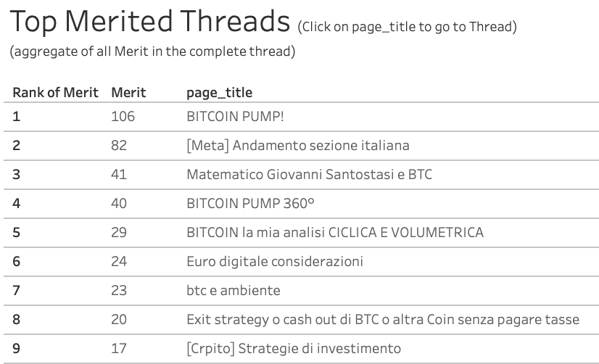Open BITCOIN la mia analisi CICLICA thread
599x364 pixels.
335,233
